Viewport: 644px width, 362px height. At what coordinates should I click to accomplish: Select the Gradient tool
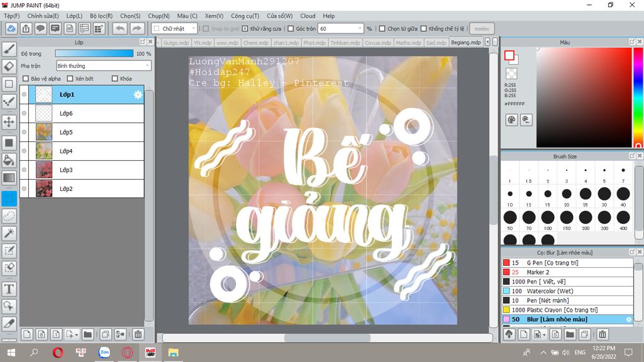(x=9, y=178)
